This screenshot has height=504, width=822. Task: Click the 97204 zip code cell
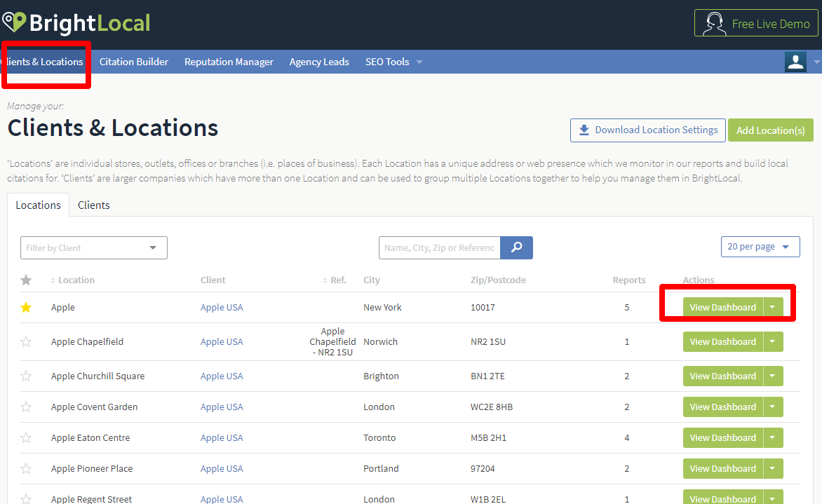pyautogui.click(x=483, y=468)
